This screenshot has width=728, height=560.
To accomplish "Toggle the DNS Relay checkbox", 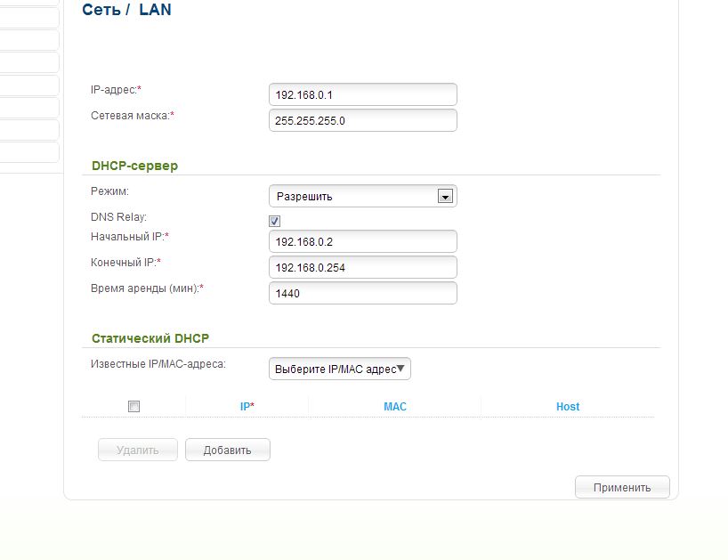I will (274, 221).
